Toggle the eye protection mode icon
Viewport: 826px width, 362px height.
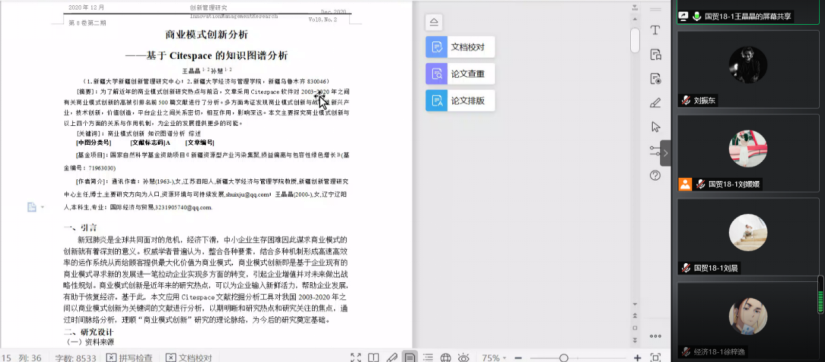point(464,358)
